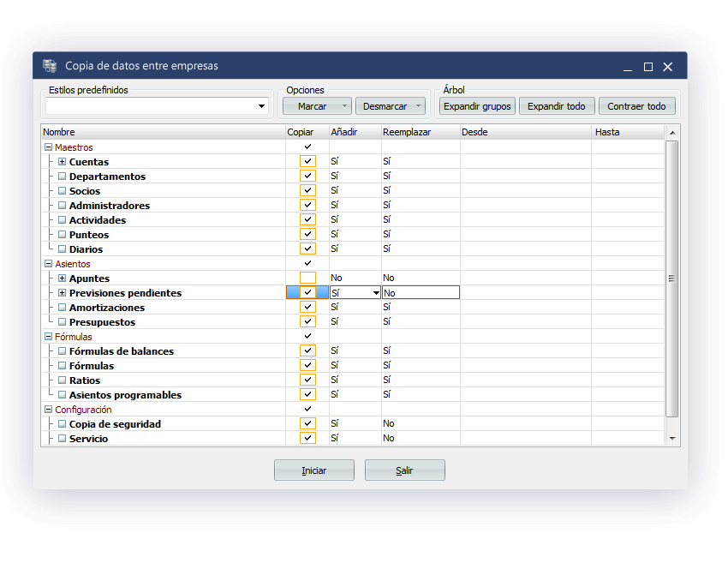Collapse the Fórmulas group
Image resolution: width=728 pixels, height=569 pixels.
pyautogui.click(x=48, y=337)
